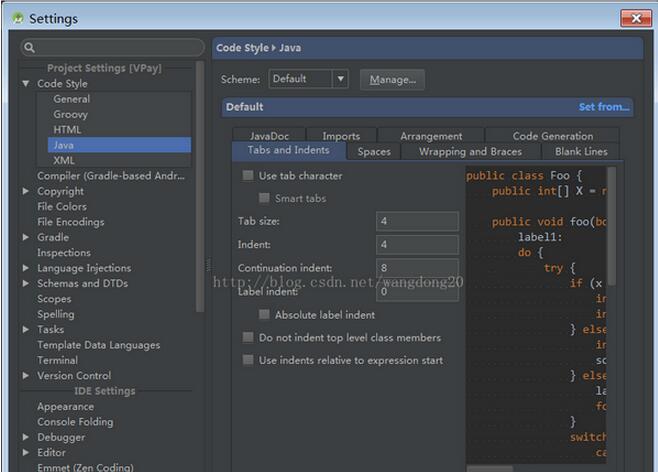
Task: Click the Continuation indent field
Action: pyautogui.click(x=417, y=268)
